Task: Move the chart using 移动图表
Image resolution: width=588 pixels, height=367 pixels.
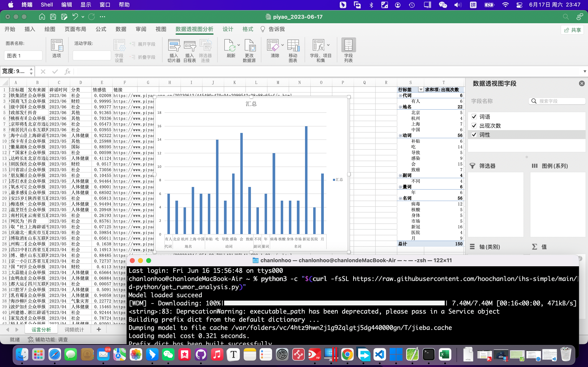Action: coord(293,50)
